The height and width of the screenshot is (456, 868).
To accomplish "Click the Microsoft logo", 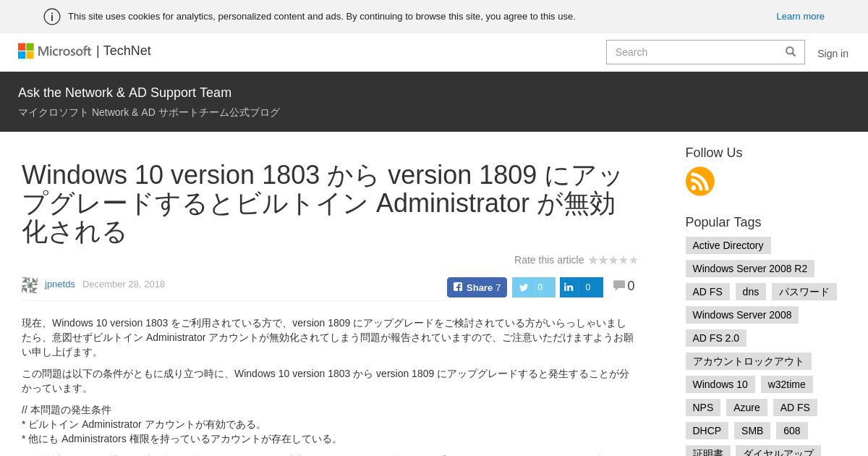I will 54,51.
